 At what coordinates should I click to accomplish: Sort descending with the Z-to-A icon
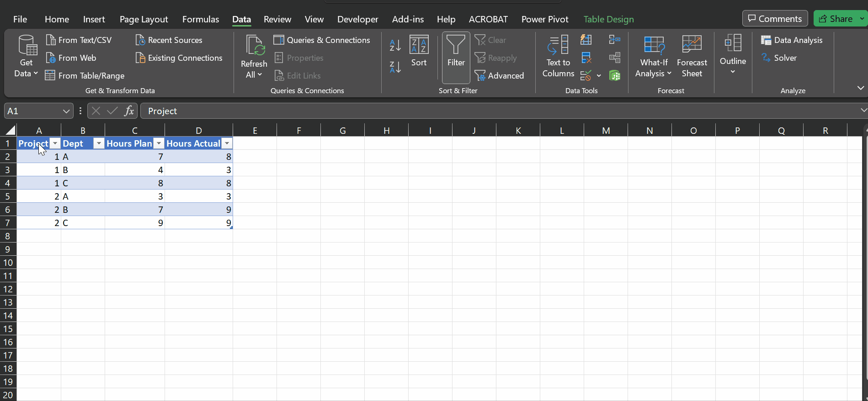pyautogui.click(x=395, y=67)
